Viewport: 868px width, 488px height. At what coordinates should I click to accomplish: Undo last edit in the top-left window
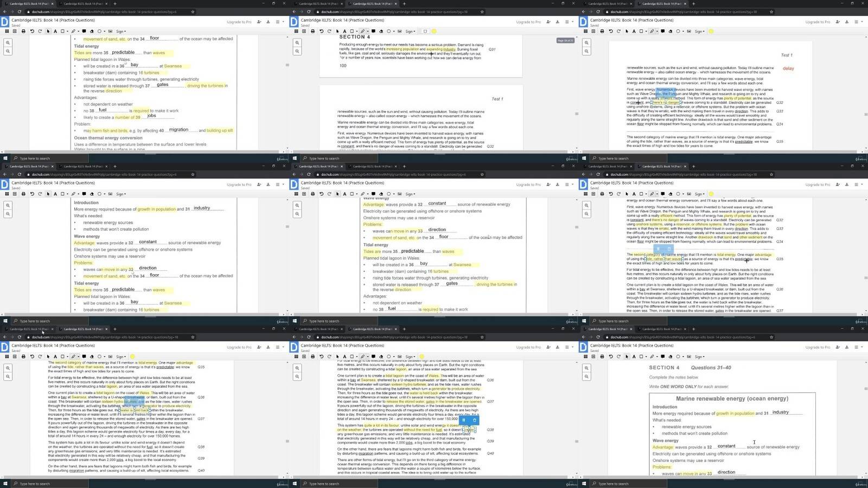(x=32, y=31)
